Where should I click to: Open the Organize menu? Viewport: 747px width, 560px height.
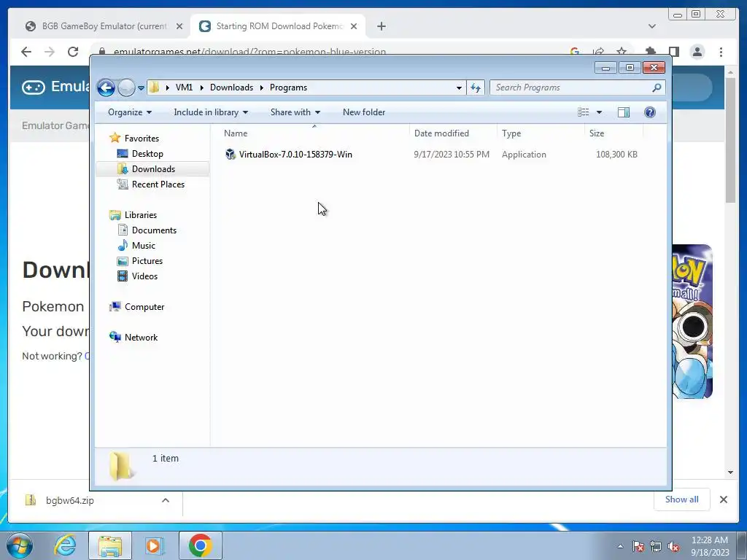pos(130,112)
